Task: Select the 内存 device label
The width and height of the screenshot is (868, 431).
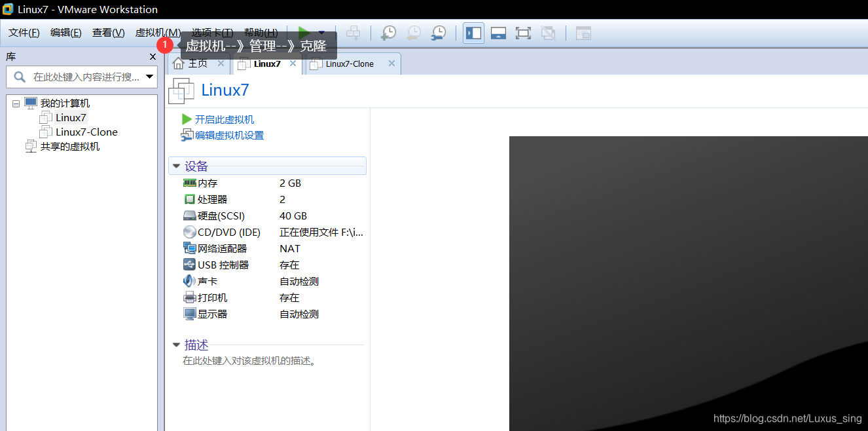Action: [x=208, y=183]
